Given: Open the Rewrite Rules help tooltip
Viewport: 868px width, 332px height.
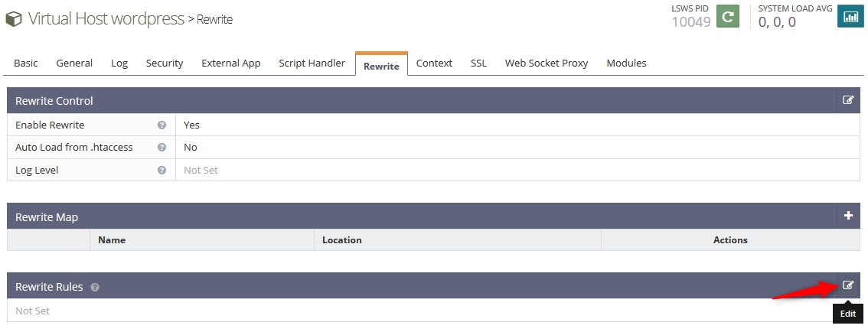Looking at the screenshot, I should click(95, 287).
